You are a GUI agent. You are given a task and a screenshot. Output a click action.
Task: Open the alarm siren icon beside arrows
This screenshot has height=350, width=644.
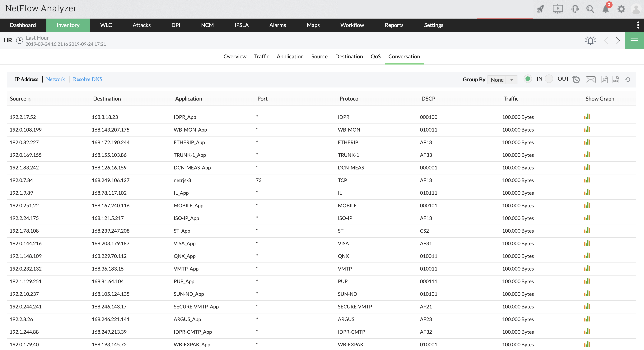(x=590, y=40)
